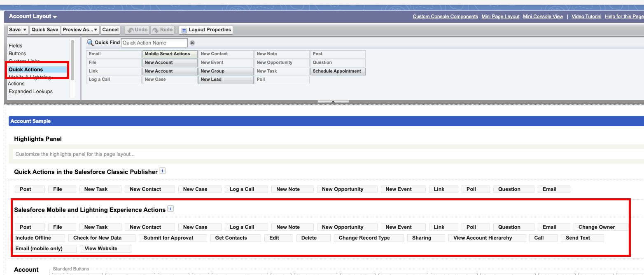Select the Send Text action

point(582,238)
